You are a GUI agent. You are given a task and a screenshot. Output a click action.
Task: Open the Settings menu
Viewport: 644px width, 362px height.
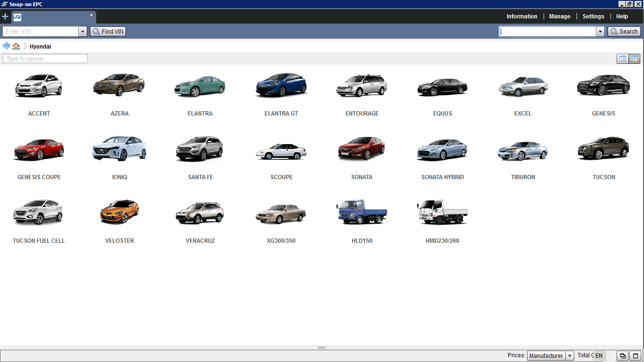[593, 16]
